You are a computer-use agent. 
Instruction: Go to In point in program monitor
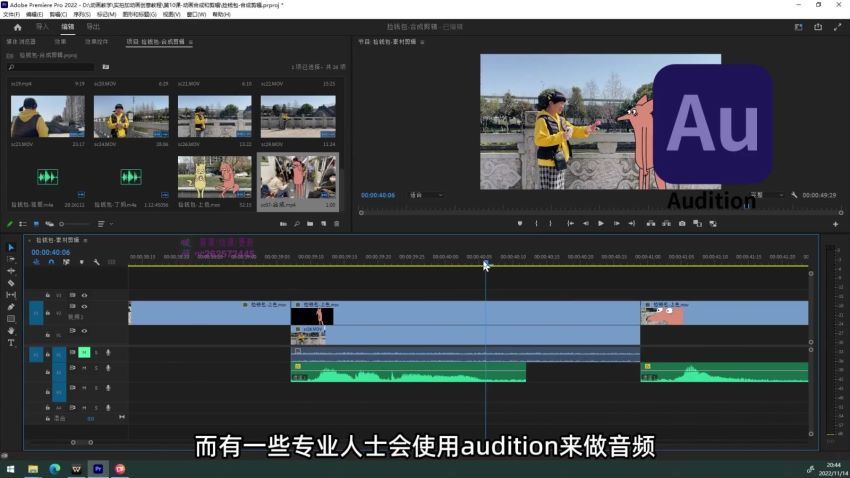(x=570, y=223)
